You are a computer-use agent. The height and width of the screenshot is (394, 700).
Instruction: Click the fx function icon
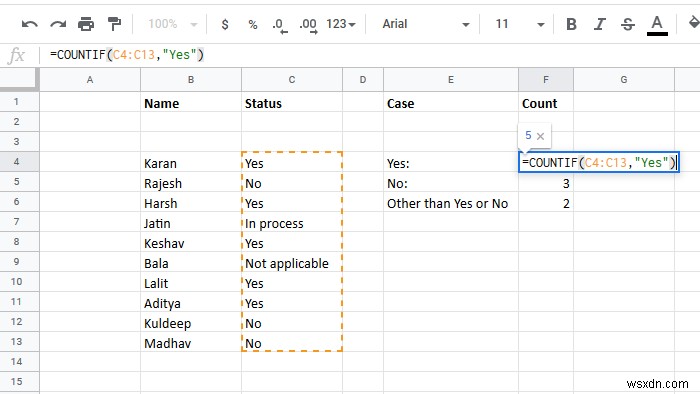17,55
